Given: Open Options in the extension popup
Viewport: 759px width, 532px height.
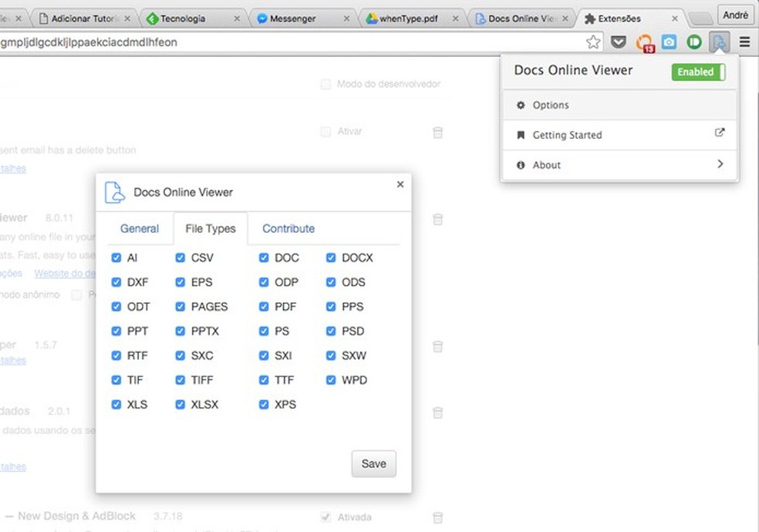Looking at the screenshot, I should tap(619, 105).
